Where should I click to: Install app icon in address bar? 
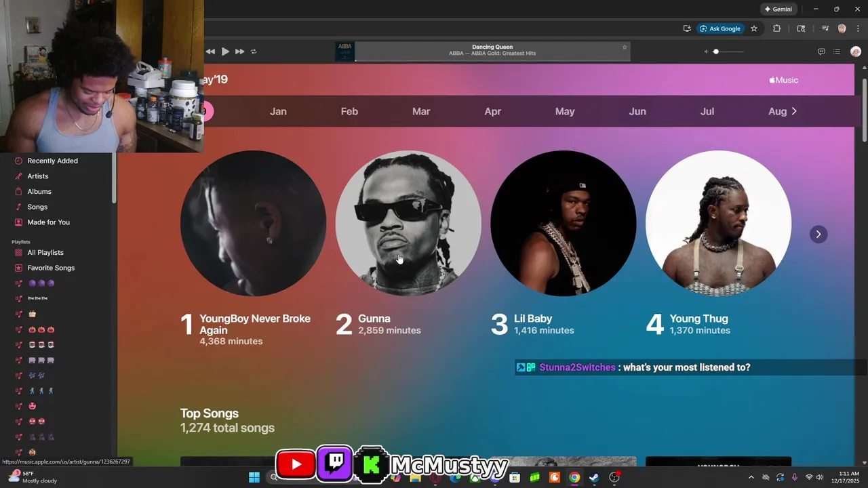[687, 28]
